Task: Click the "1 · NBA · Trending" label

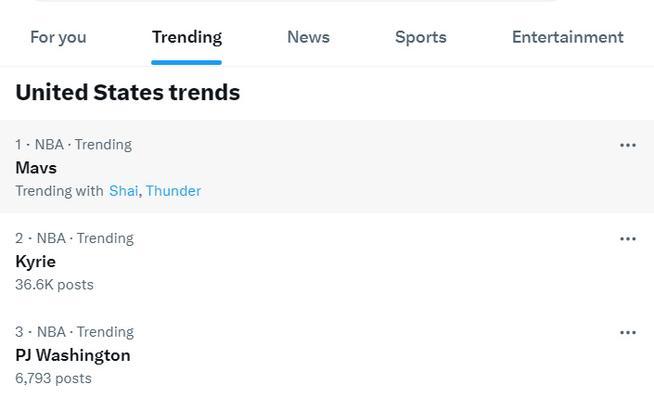Action: point(73,145)
